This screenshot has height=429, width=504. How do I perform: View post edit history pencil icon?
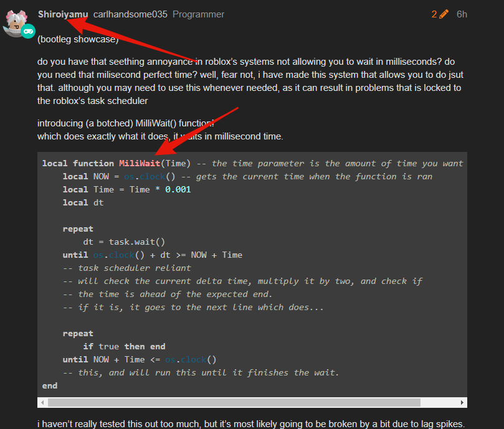click(x=444, y=14)
